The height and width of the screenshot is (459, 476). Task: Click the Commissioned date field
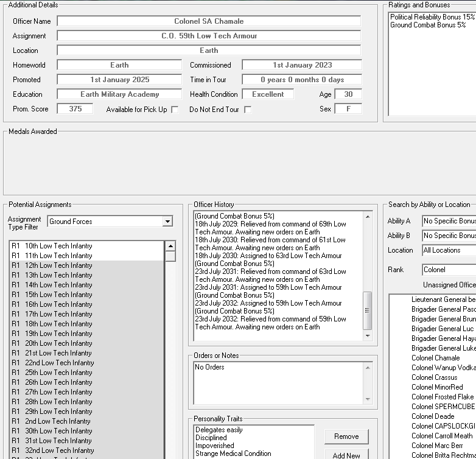(302, 65)
